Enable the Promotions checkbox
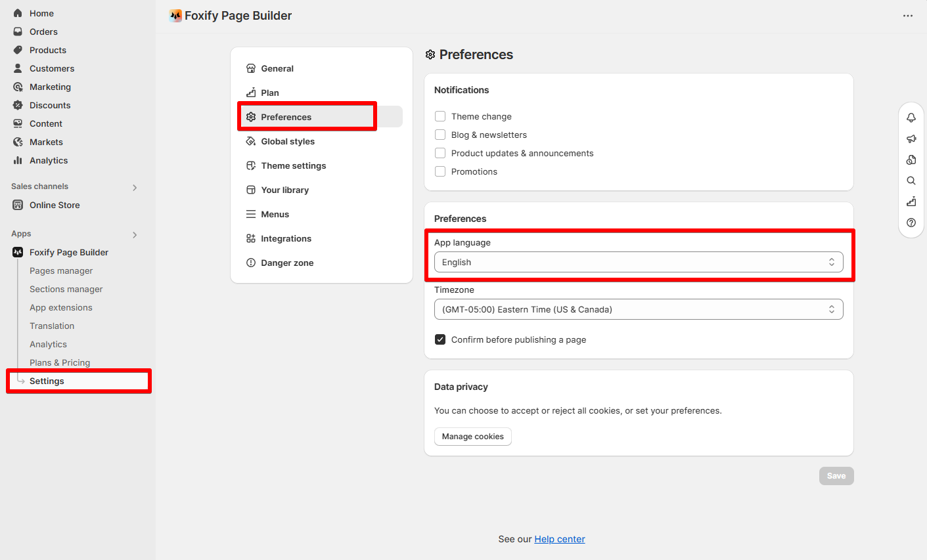The height and width of the screenshot is (560, 927). coord(440,171)
